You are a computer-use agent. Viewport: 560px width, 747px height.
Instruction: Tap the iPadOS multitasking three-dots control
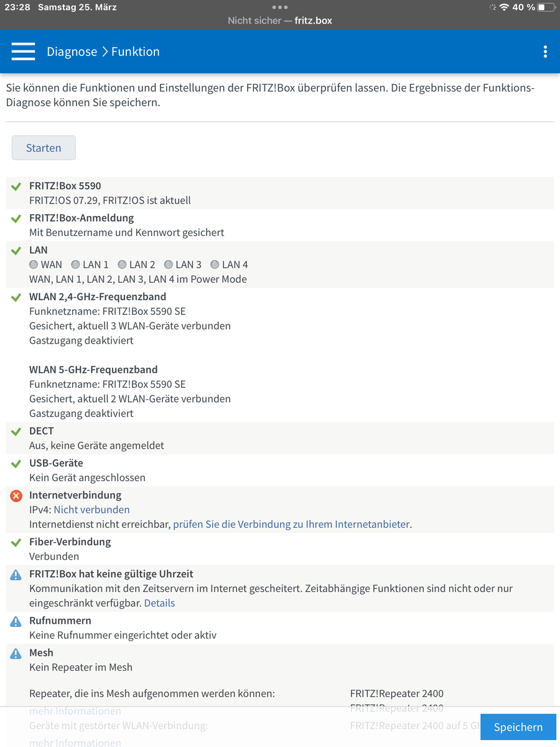point(280,7)
